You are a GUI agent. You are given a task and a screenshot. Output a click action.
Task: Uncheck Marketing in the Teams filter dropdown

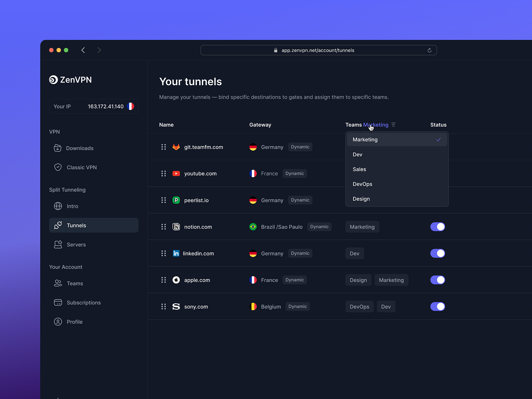(x=365, y=139)
